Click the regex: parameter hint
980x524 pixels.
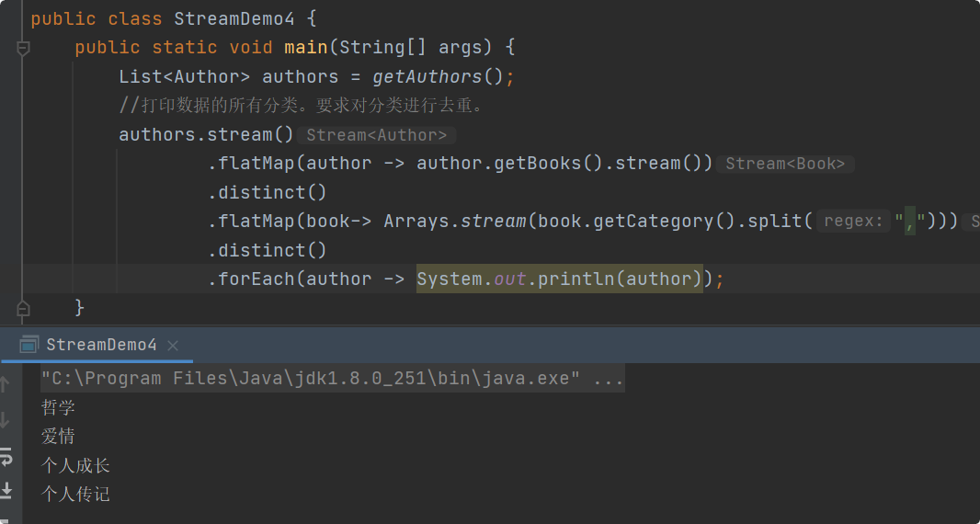tap(854, 221)
